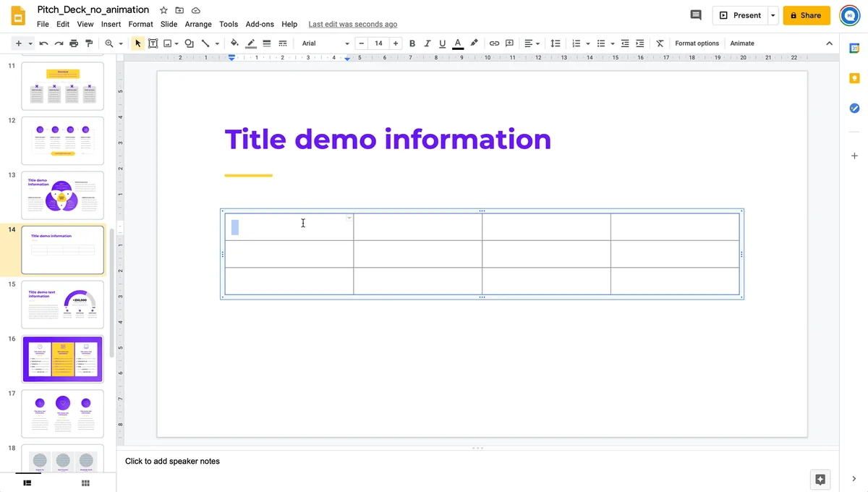The height and width of the screenshot is (492, 868).
Task: Click the Animate button
Action: pyautogui.click(x=742, y=43)
